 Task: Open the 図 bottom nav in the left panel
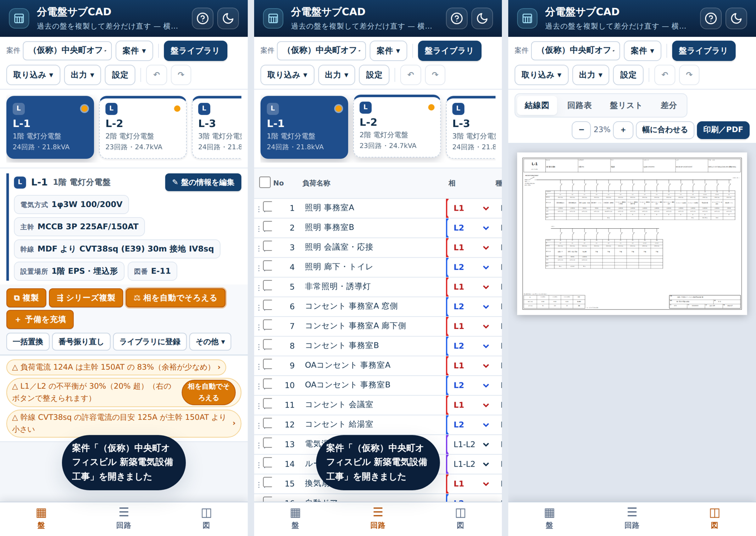(x=206, y=519)
